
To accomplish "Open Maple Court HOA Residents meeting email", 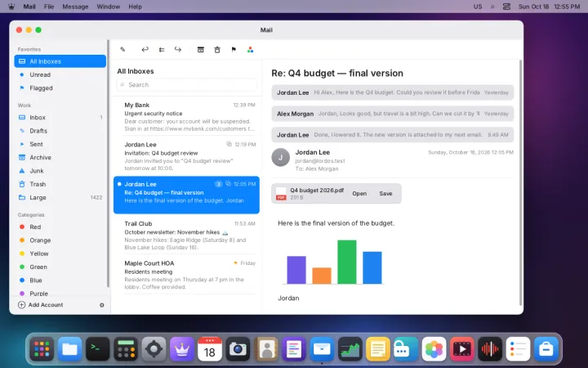I will (186, 275).
